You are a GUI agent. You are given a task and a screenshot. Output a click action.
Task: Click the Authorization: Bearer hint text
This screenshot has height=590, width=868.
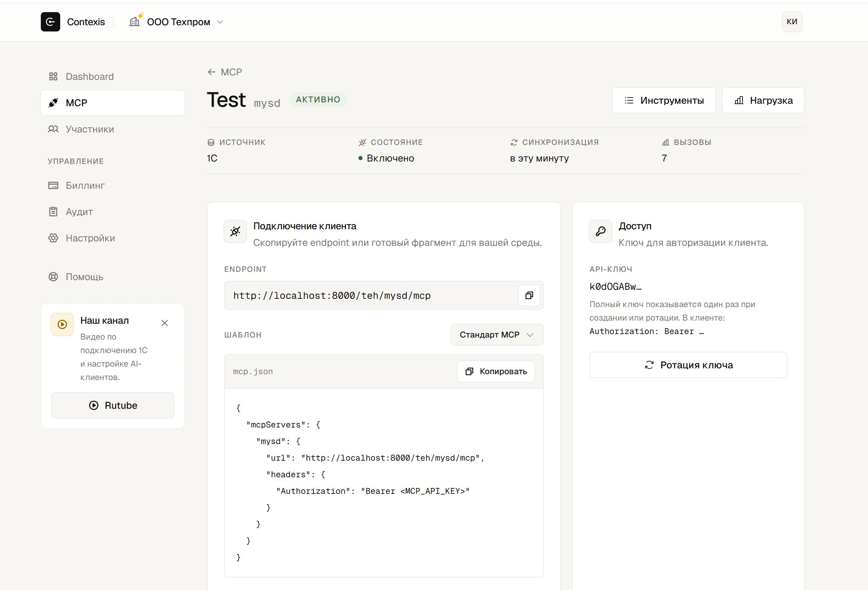[x=647, y=332]
